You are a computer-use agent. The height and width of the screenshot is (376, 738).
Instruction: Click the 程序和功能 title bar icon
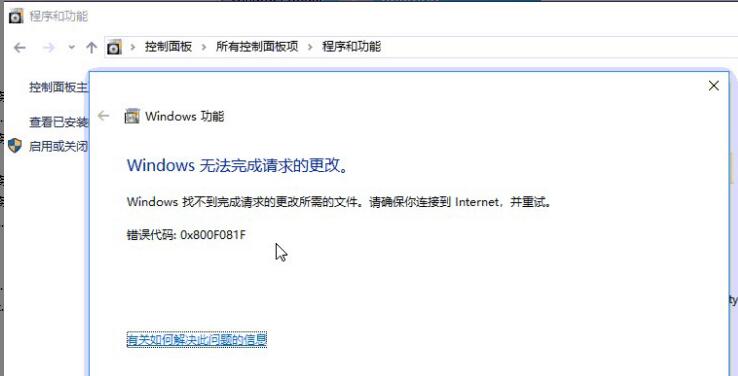pyautogui.click(x=16, y=16)
